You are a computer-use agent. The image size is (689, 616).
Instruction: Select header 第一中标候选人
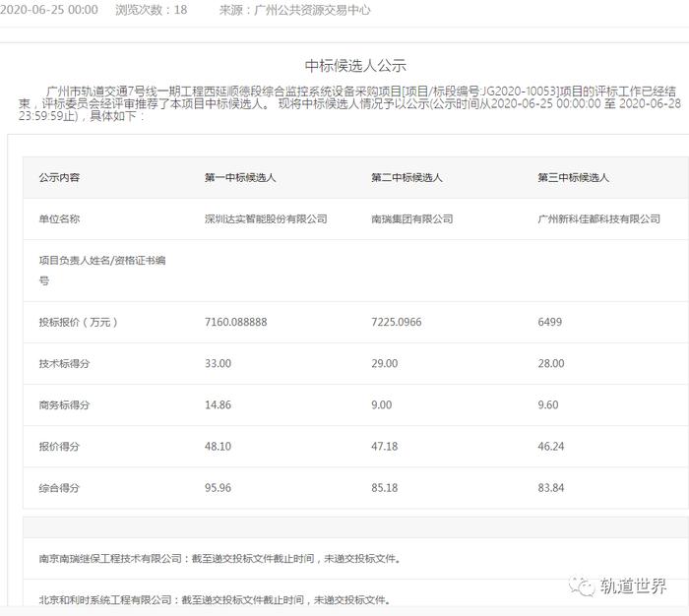click(240, 177)
